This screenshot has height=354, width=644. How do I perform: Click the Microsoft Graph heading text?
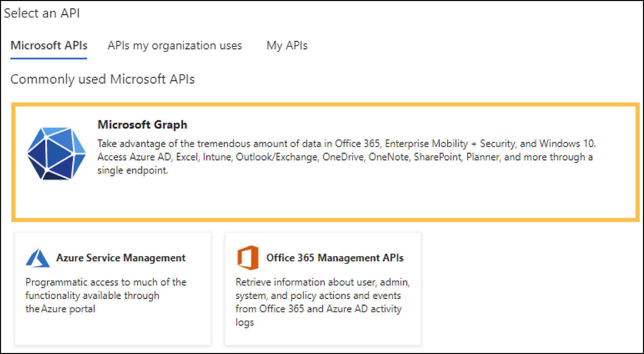pyautogui.click(x=142, y=125)
